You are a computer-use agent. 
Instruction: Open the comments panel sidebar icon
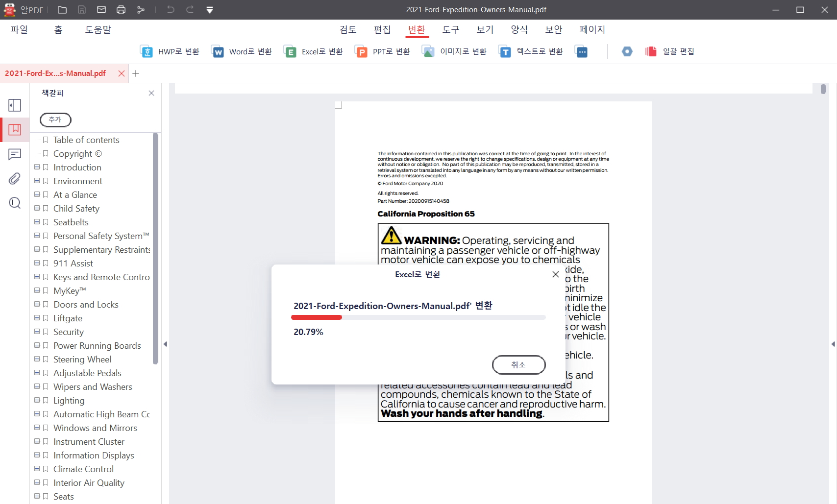click(15, 154)
